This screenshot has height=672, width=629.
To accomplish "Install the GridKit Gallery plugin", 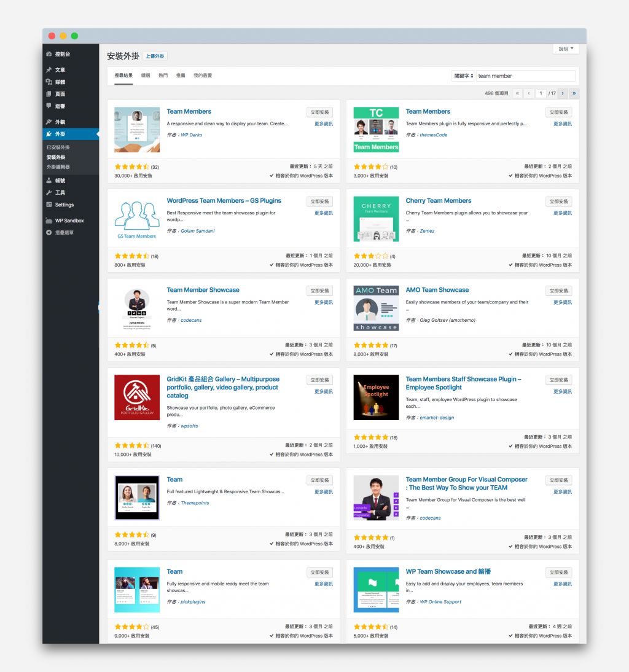I will (319, 380).
